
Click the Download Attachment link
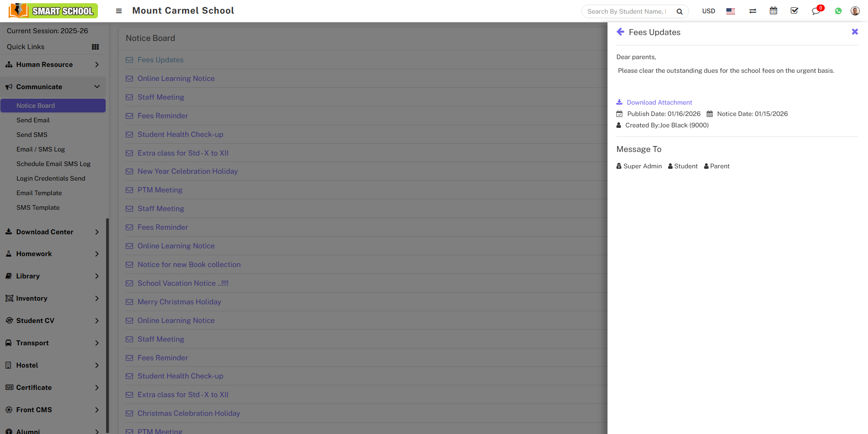[659, 102]
